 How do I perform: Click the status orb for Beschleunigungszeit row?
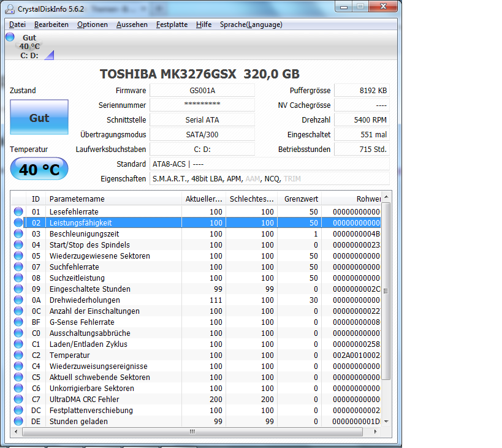click(18, 233)
